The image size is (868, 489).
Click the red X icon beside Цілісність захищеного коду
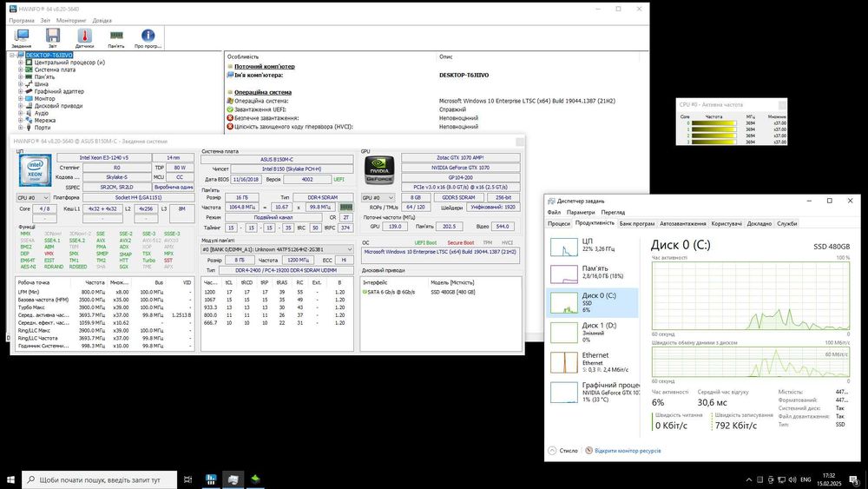coord(230,127)
